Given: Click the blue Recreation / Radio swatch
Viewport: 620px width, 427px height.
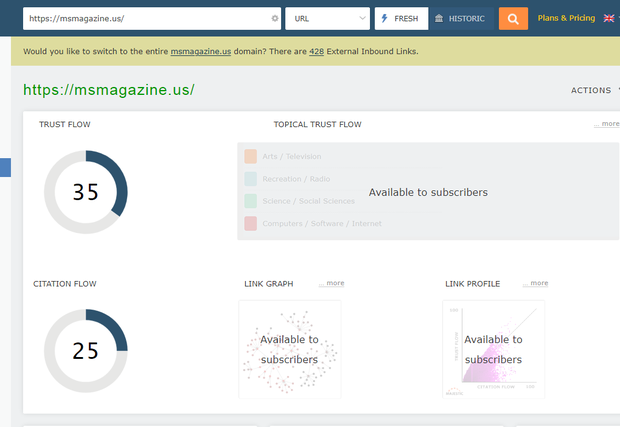Looking at the screenshot, I should point(251,179).
